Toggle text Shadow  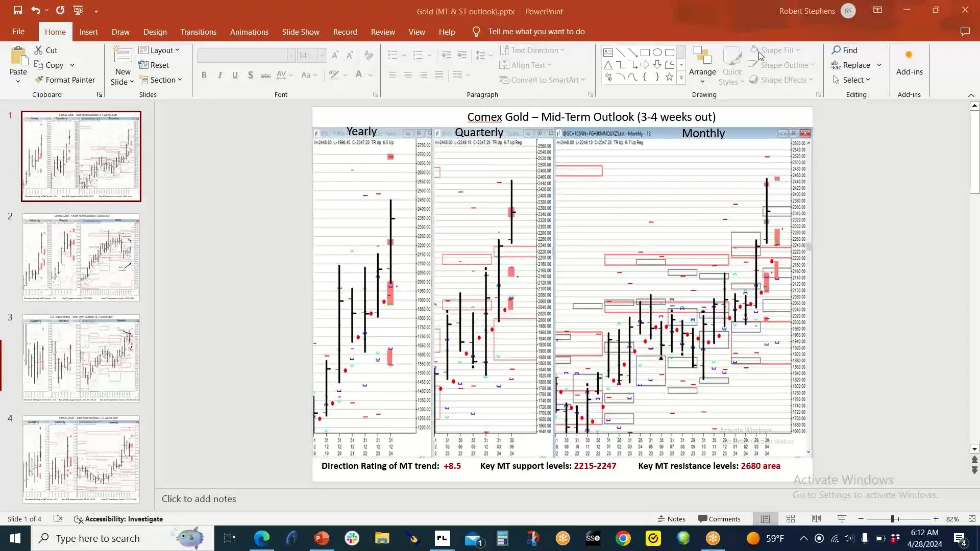click(x=250, y=75)
